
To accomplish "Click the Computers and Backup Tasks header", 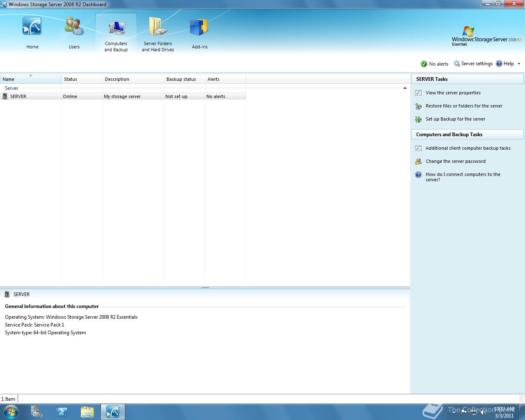I will (468, 135).
